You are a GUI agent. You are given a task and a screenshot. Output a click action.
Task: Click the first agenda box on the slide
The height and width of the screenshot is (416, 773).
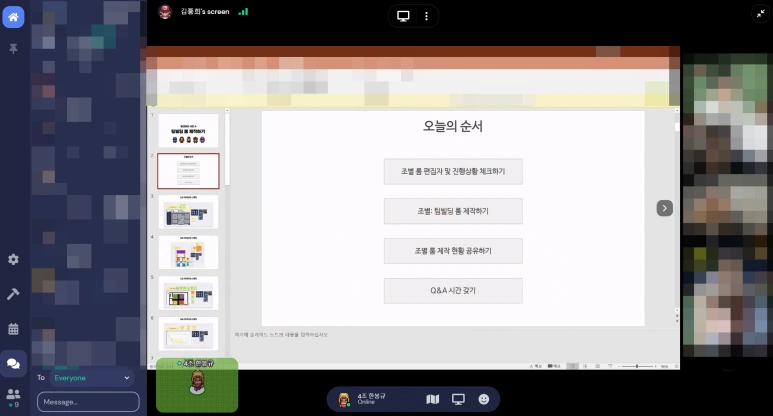(x=453, y=172)
